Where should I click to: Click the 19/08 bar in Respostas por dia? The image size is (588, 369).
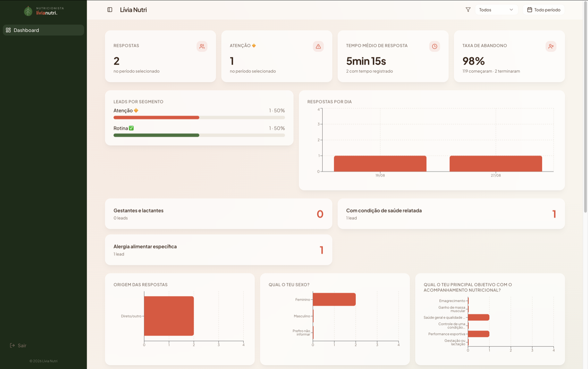point(380,163)
